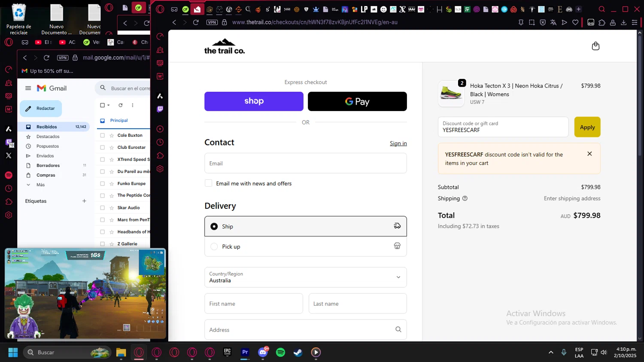Tick Gmail select-all checkbox
644x362 pixels.
tap(102, 105)
